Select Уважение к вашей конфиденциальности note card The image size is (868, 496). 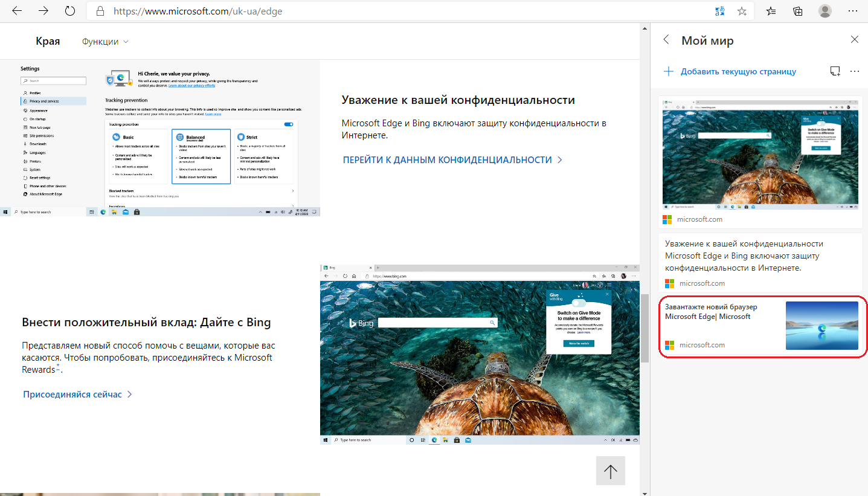(x=760, y=263)
